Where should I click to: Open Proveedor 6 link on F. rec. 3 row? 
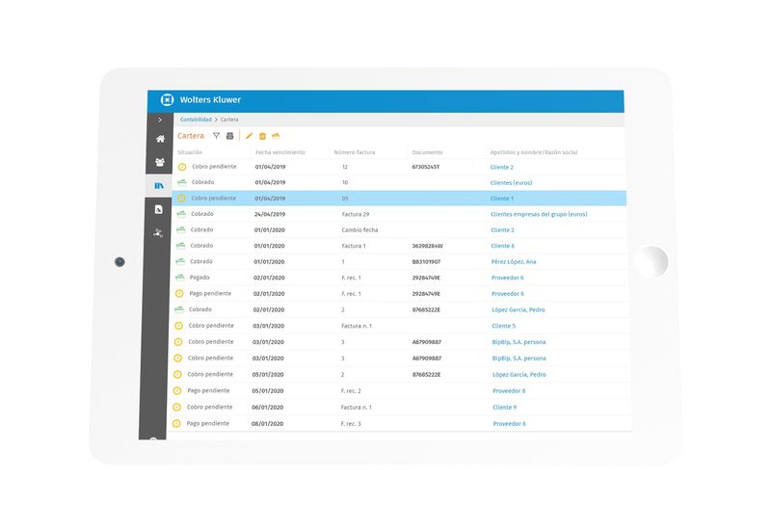coord(510,424)
